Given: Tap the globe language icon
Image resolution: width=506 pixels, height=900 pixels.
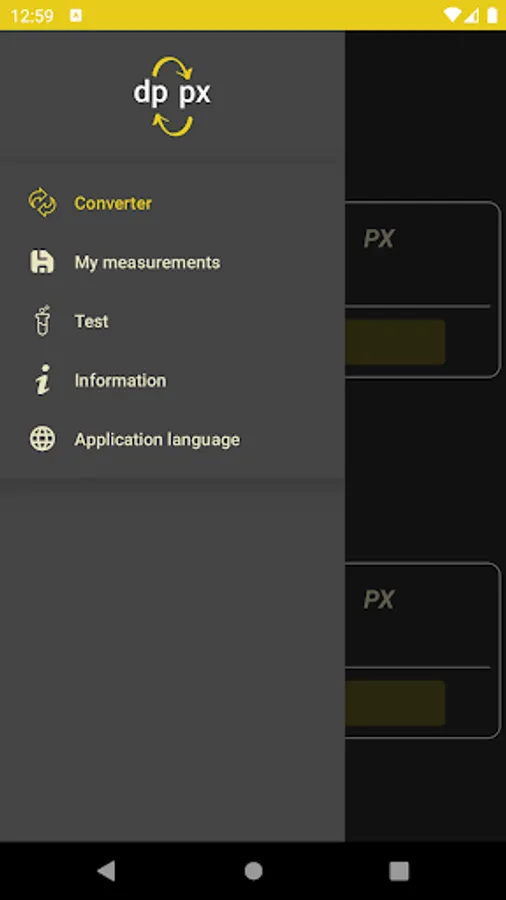Looking at the screenshot, I should point(42,439).
